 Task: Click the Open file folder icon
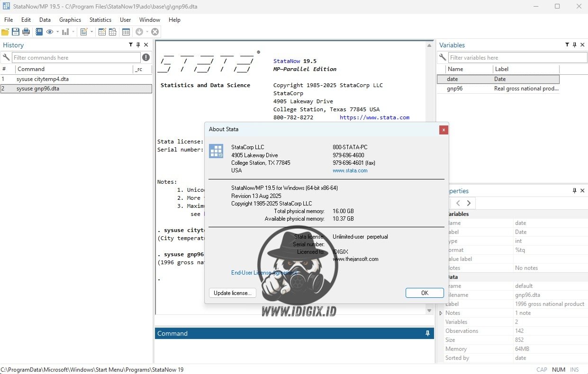[5, 32]
